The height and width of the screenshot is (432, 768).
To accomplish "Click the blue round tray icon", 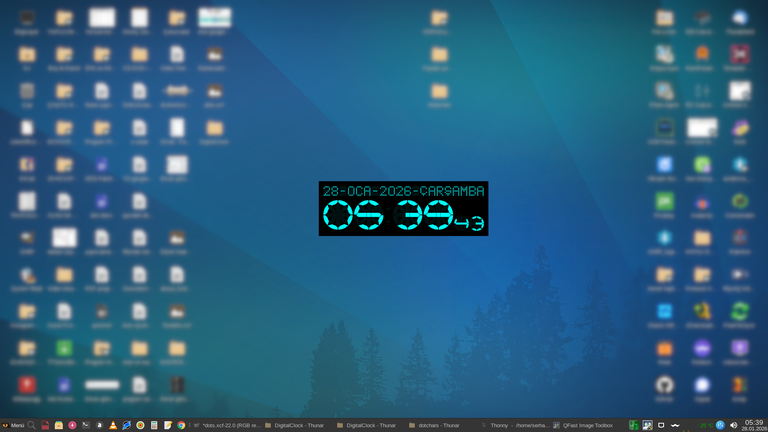I will [720, 425].
